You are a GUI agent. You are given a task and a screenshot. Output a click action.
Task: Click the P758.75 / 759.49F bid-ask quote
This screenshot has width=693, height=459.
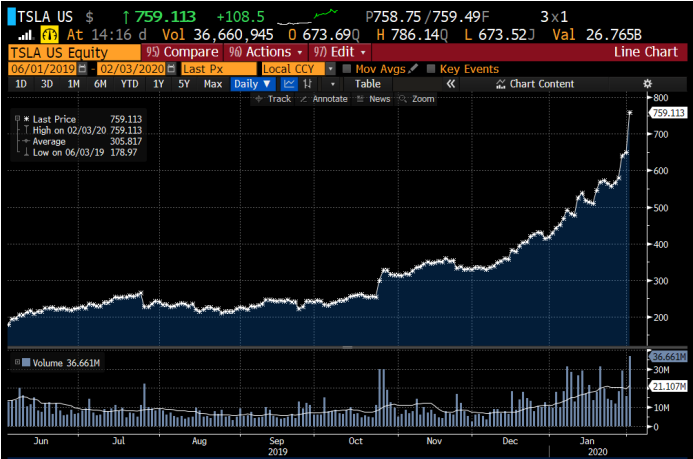coord(427,17)
